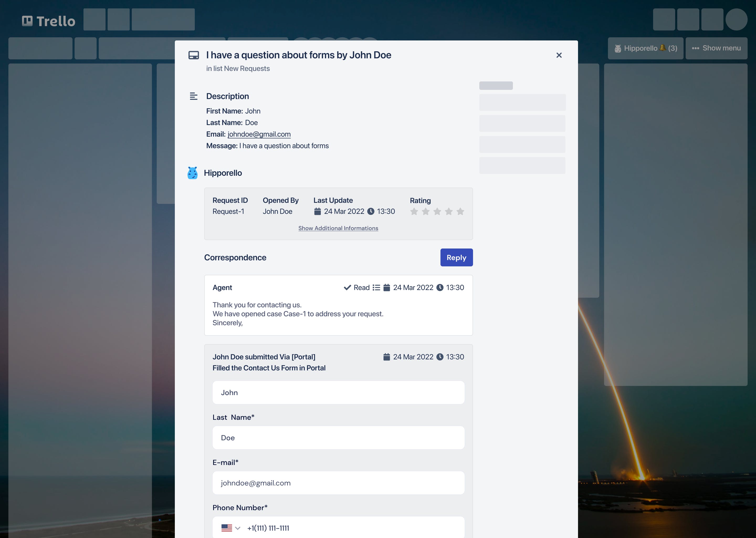Image resolution: width=756 pixels, height=538 pixels.
Task: Open the Show menu button
Action: (x=716, y=48)
